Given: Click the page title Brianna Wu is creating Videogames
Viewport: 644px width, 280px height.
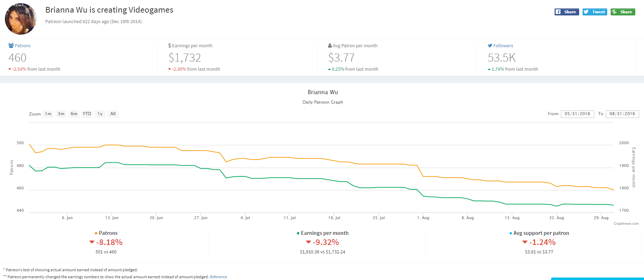Looking at the screenshot, I should click(x=109, y=10).
